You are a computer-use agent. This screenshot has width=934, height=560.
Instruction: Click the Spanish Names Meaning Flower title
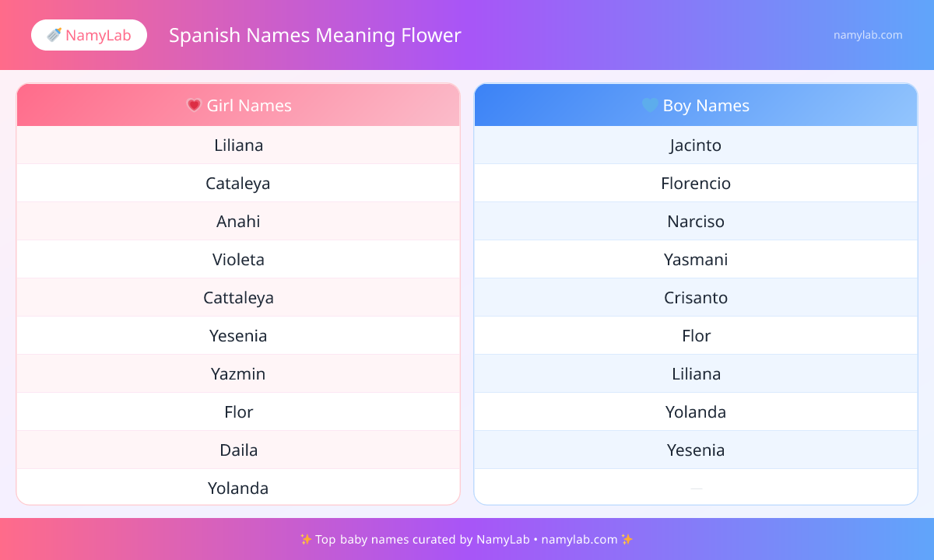[315, 35]
